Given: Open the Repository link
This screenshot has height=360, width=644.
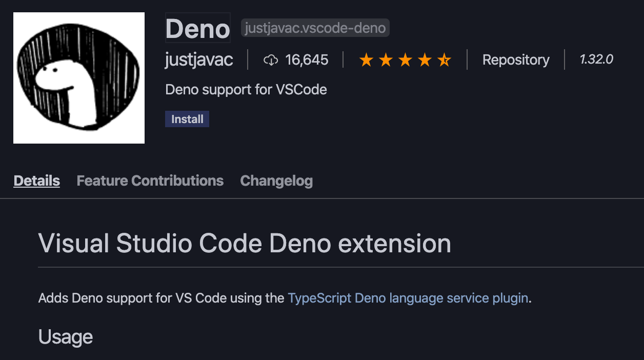Looking at the screenshot, I should click(x=516, y=60).
